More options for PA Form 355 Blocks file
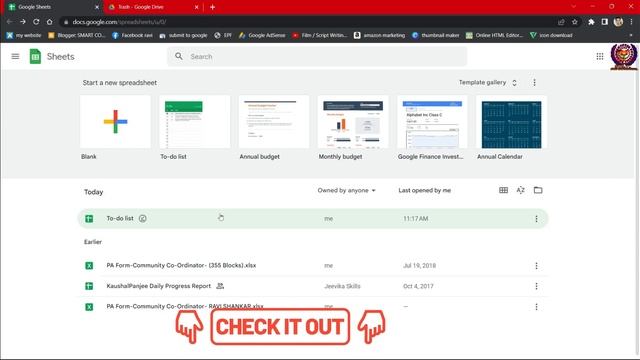The image size is (640, 360). point(536,266)
